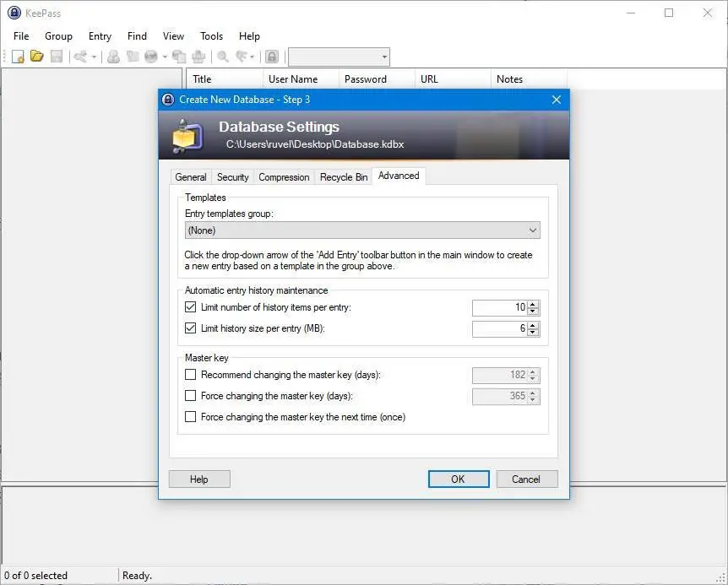Decrease the history size MB stepper
The width and height of the screenshot is (728, 585).
coord(533,333)
